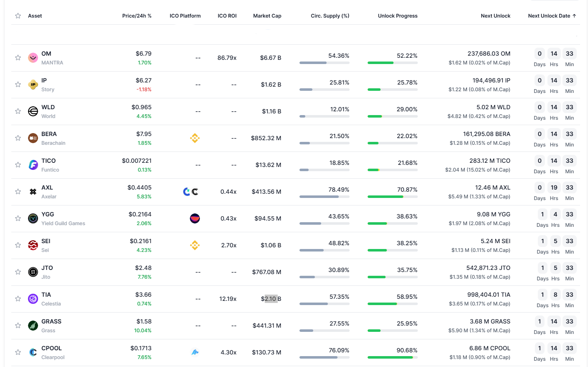
Task: Open CPOOL's ICO platform icon
Action: pos(195,352)
